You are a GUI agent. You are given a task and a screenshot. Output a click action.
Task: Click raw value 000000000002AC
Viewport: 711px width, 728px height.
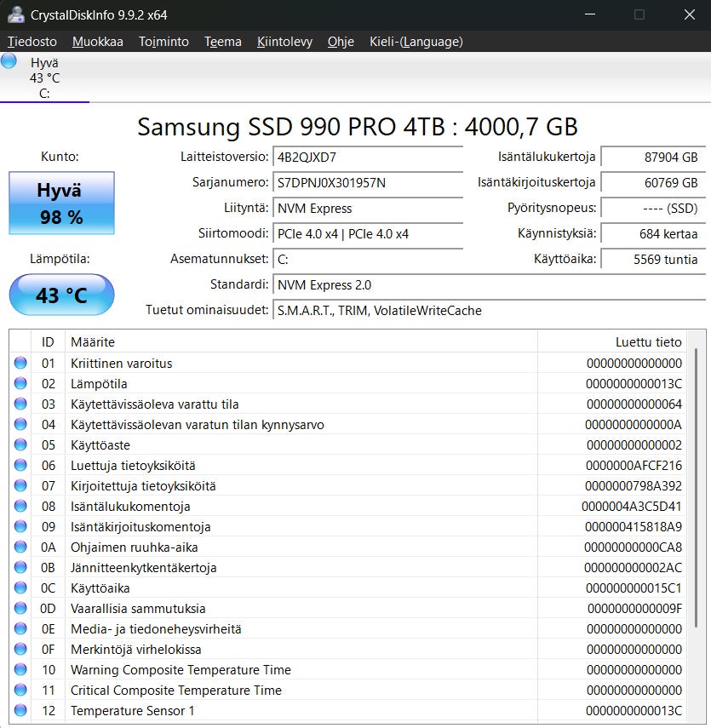coord(633,567)
